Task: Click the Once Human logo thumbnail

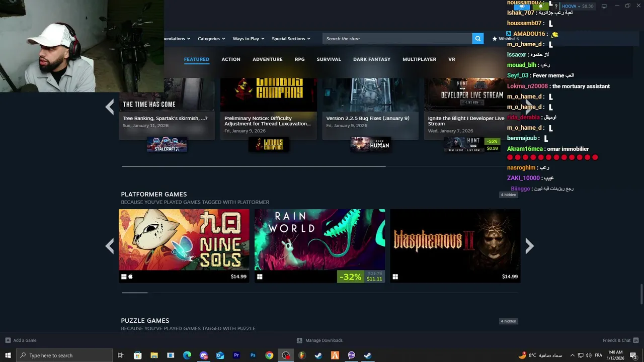Action: (370, 144)
